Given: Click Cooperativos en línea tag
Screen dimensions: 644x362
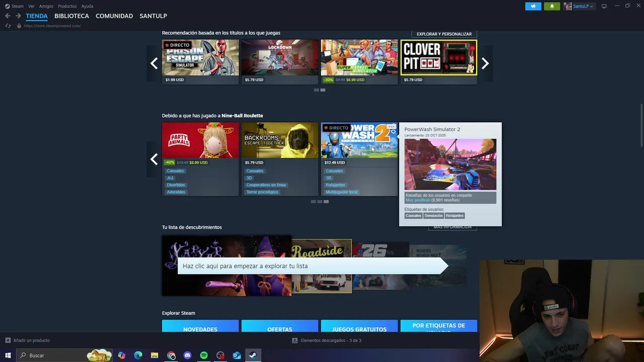Looking at the screenshot, I should click(x=266, y=185).
